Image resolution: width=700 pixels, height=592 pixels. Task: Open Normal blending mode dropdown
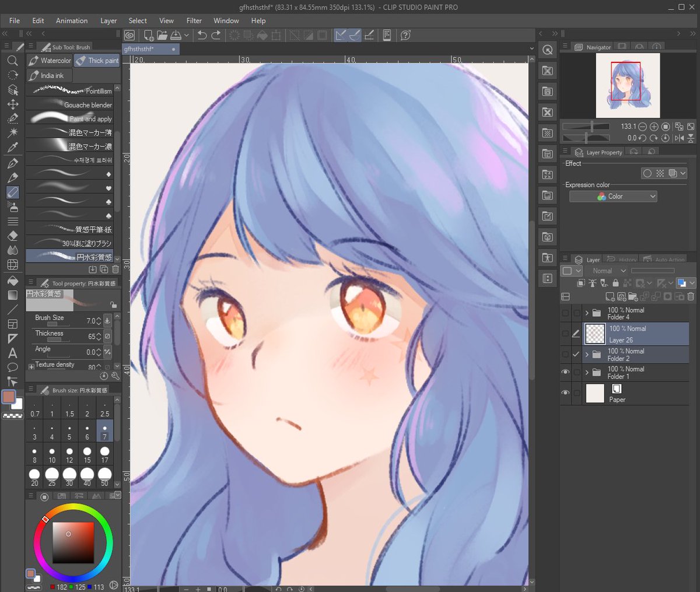pyautogui.click(x=608, y=271)
